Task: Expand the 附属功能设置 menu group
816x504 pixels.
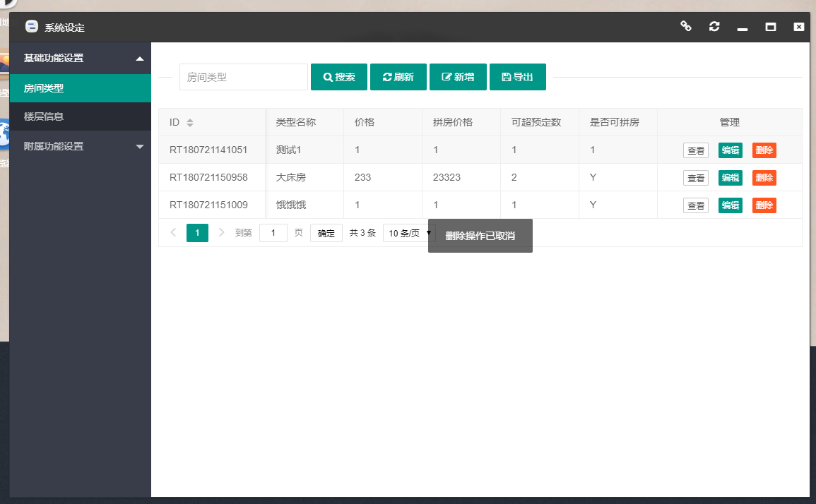Action: pos(80,146)
